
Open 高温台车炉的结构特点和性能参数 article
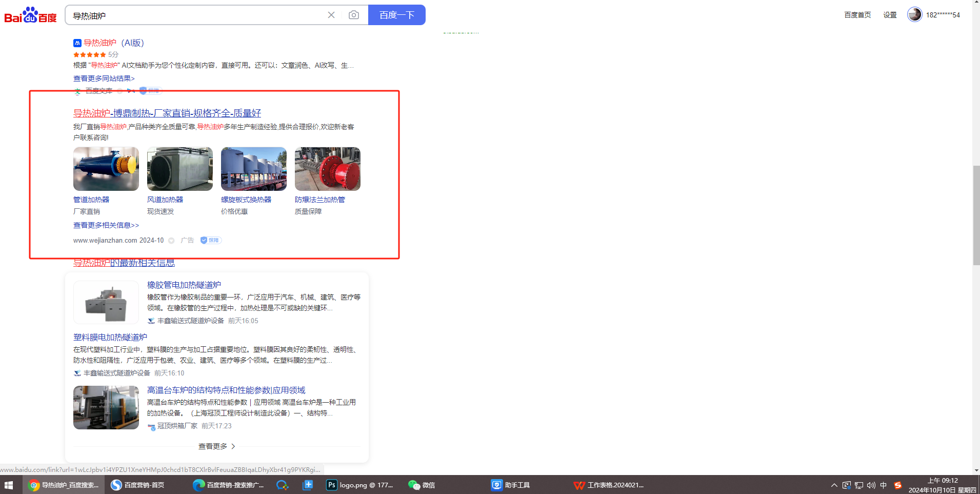pos(226,390)
